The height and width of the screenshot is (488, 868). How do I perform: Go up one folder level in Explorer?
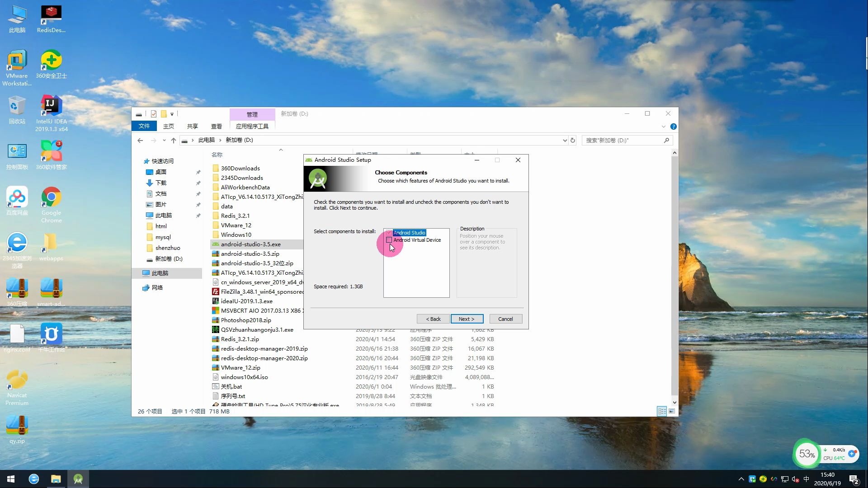point(174,141)
